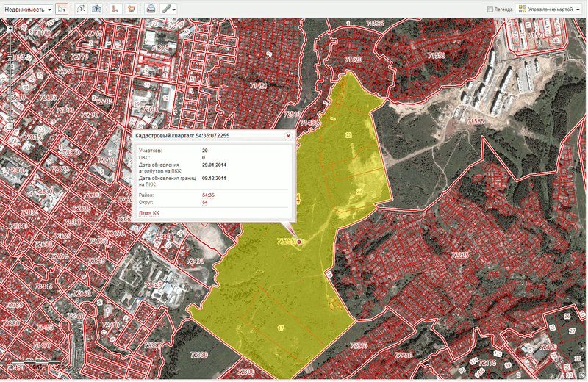Open the План КК link
This screenshot has width=588, height=382.
click(148, 213)
